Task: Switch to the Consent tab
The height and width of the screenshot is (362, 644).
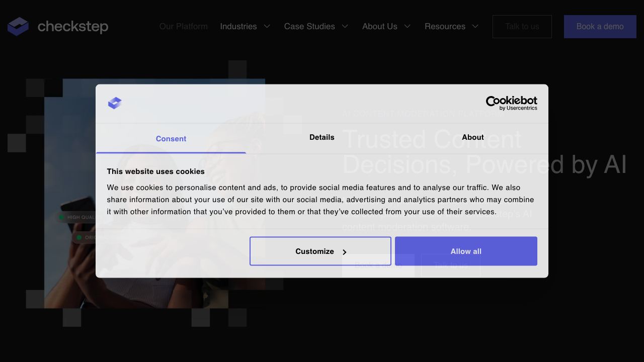Action: tap(171, 139)
